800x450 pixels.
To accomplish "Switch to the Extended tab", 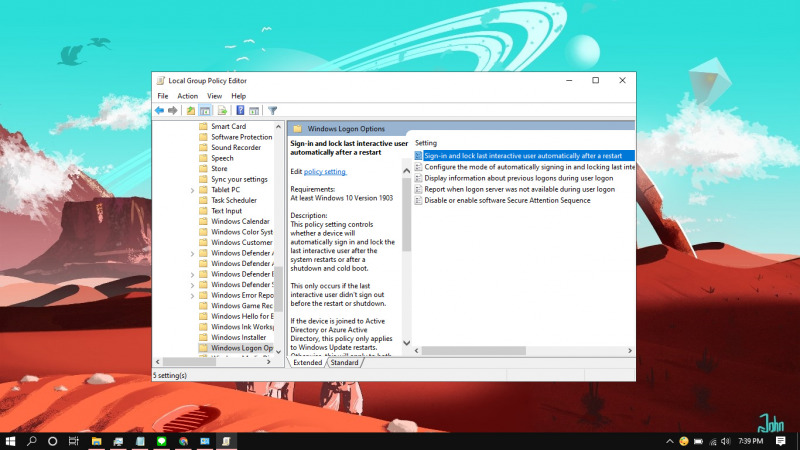I will click(x=308, y=362).
